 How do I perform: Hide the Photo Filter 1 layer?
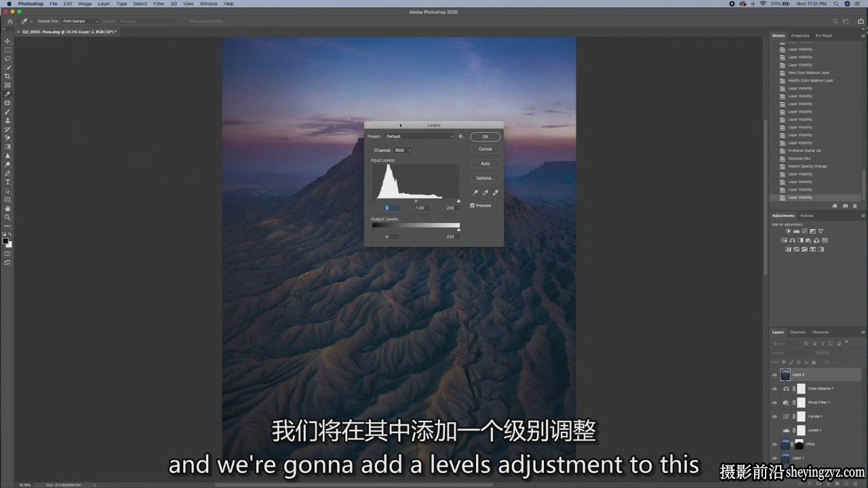pyautogui.click(x=774, y=403)
